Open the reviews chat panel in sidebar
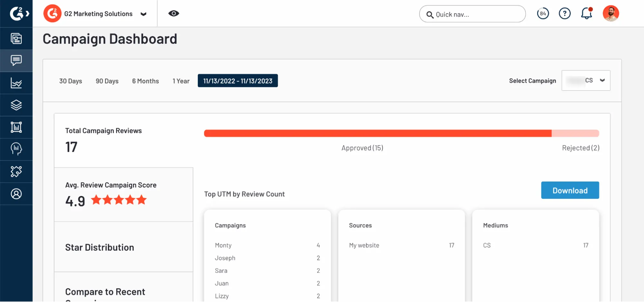The height and width of the screenshot is (302, 644). (x=16, y=60)
